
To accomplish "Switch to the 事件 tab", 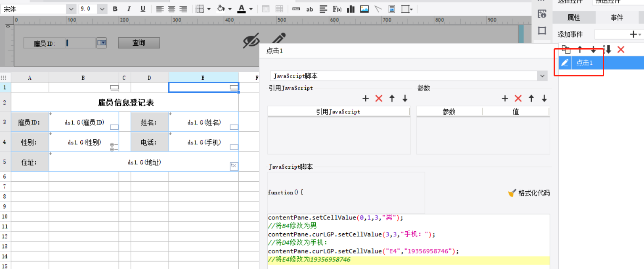I will 617,18.
